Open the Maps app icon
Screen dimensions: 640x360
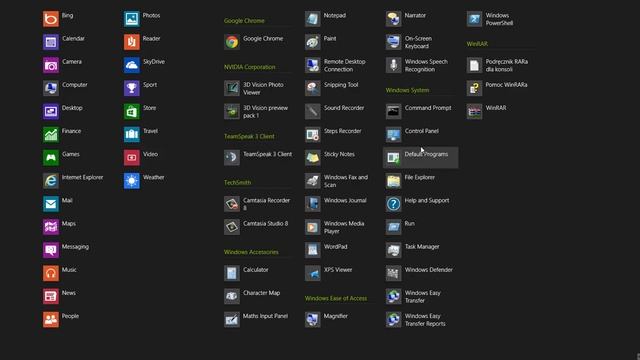(51, 227)
